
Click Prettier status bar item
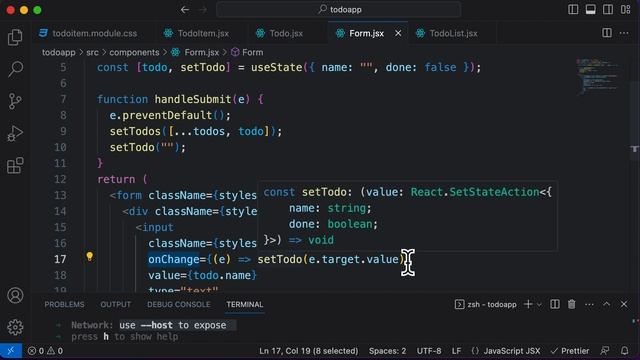570,351
